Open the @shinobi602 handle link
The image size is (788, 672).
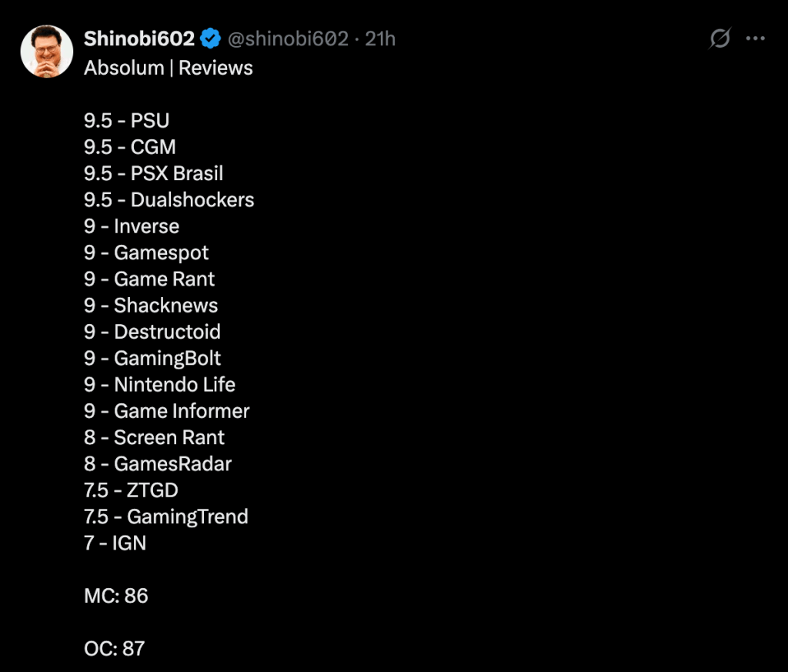click(288, 38)
